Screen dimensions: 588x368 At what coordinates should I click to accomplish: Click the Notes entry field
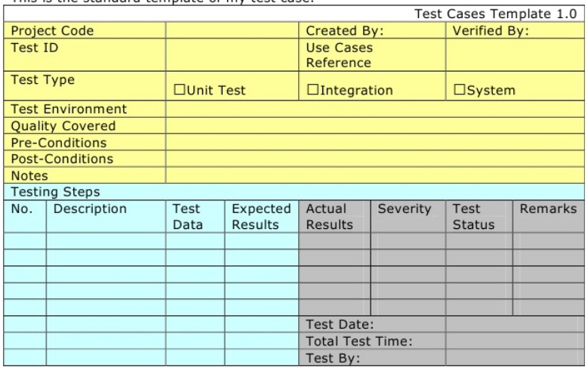click(373, 175)
